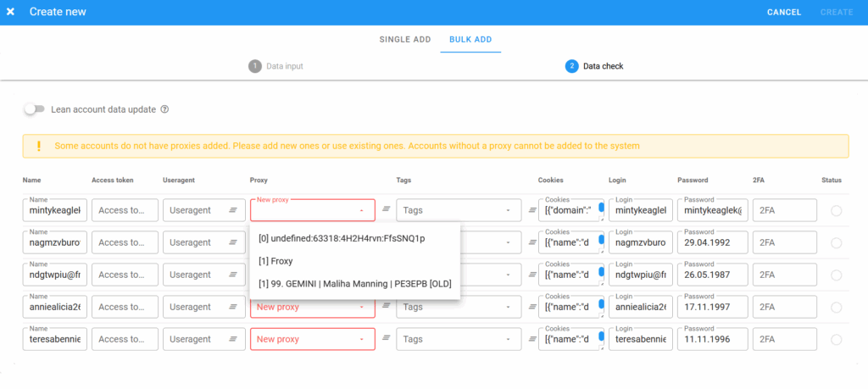This screenshot has height=389, width=868.
Task: Click Useragent list icon in mintykeaglek row
Action: coord(234,210)
